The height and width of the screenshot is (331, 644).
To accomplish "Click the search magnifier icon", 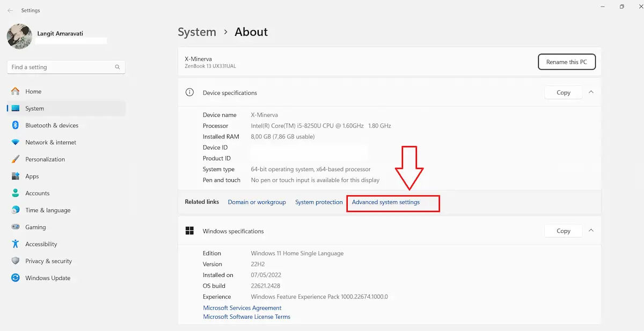I will point(118,67).
